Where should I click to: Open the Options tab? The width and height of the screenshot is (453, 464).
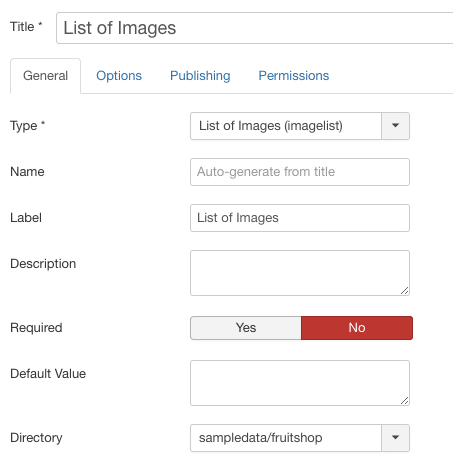(x=119, y=76)
